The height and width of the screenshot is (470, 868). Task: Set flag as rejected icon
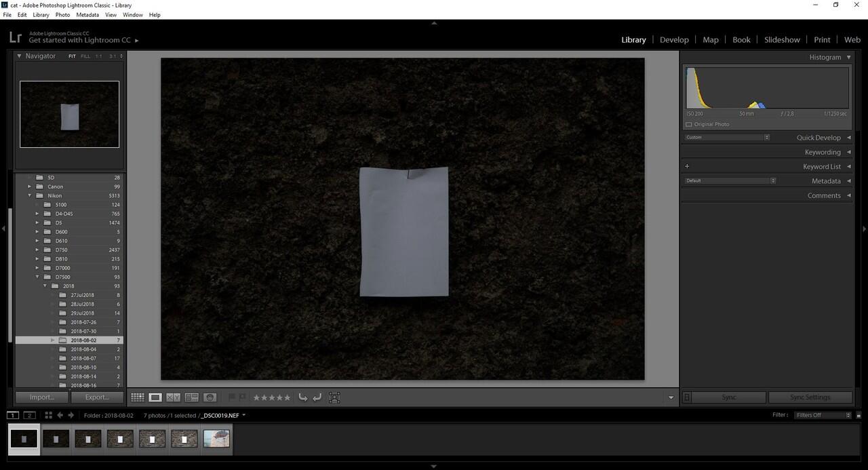(242, 397)
